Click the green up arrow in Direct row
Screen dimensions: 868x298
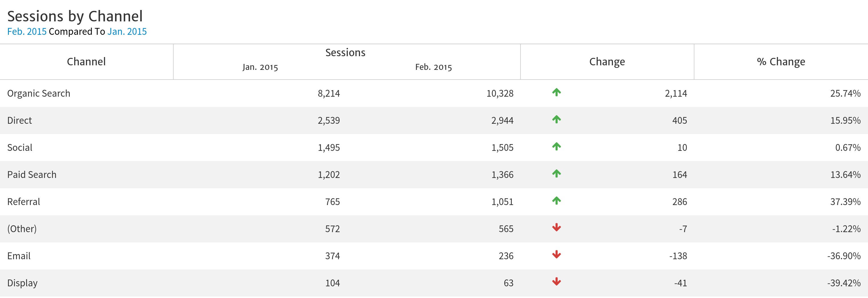tap(556, 119)
